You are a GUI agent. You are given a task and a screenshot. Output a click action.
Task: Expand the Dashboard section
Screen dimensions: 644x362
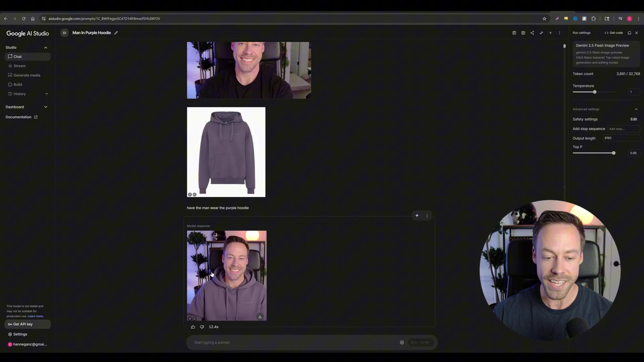click(46, 107)
